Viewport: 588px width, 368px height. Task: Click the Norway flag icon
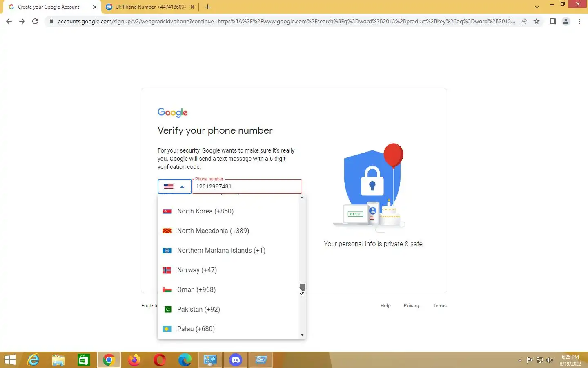pos(167,270)
